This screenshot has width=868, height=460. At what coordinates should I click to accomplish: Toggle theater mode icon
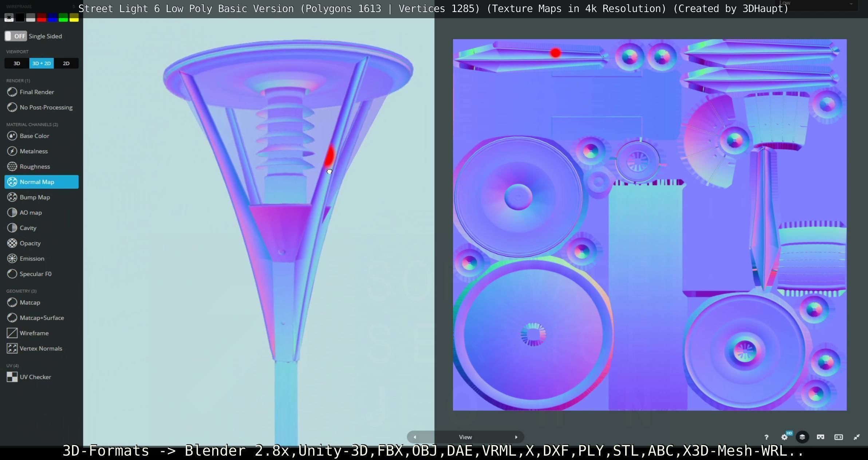point(839,437)
